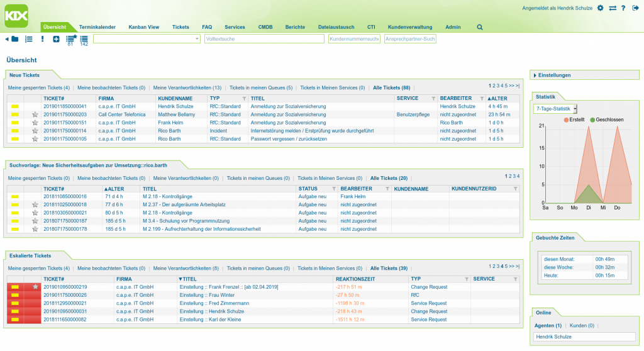Open the help question mark icon

[623, 8]
